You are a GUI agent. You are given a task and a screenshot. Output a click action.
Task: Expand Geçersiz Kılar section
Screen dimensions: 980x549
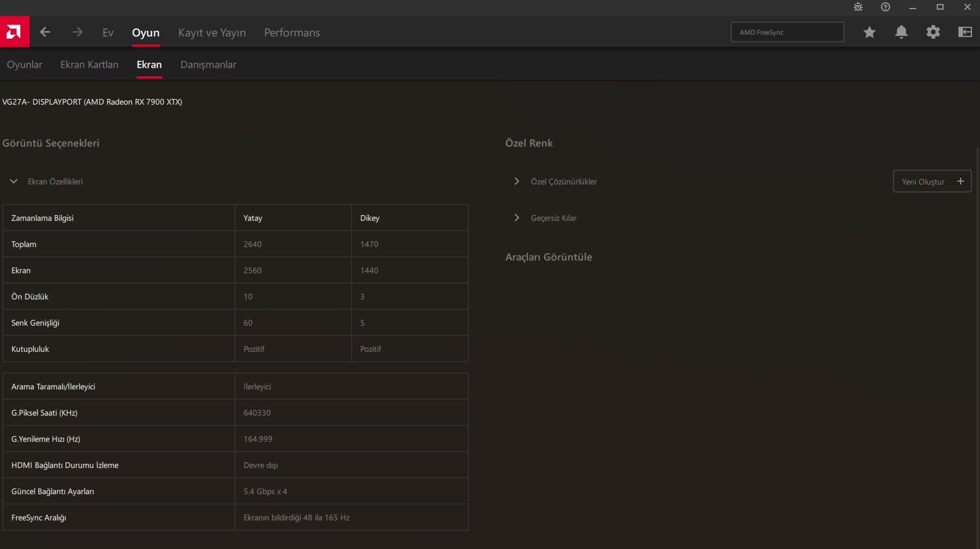tap(517, 218)
